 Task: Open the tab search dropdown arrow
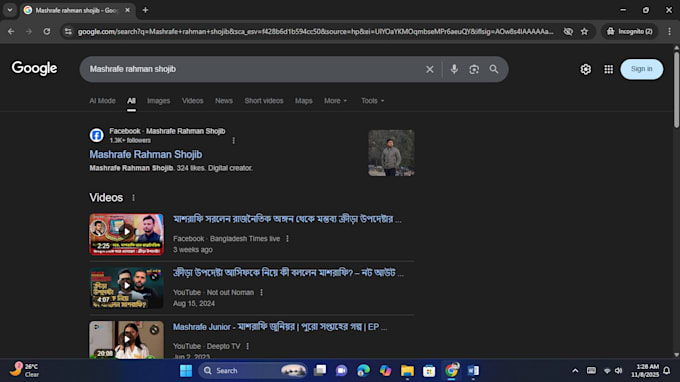click(x=10, y=10)
